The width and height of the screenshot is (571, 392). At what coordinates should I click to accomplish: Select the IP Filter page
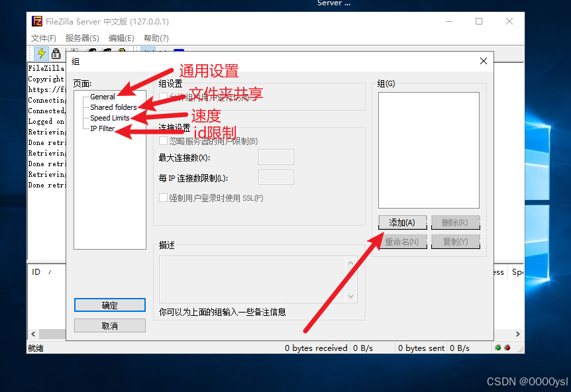[102, 128]
